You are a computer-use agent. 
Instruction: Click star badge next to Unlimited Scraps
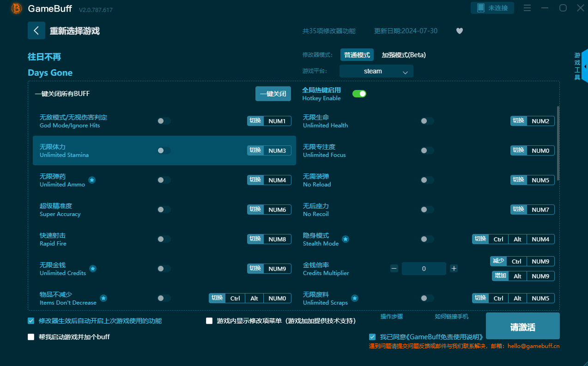[x=355, y=298]
